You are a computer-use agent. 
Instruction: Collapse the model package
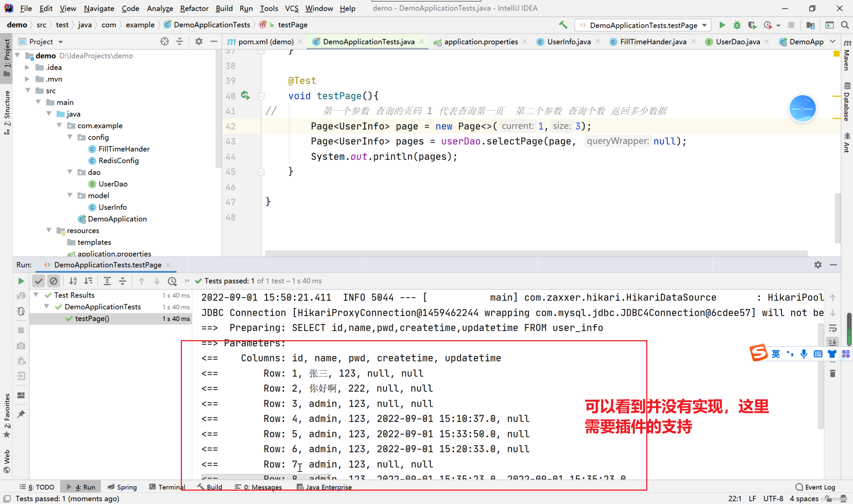coord(70,195)
